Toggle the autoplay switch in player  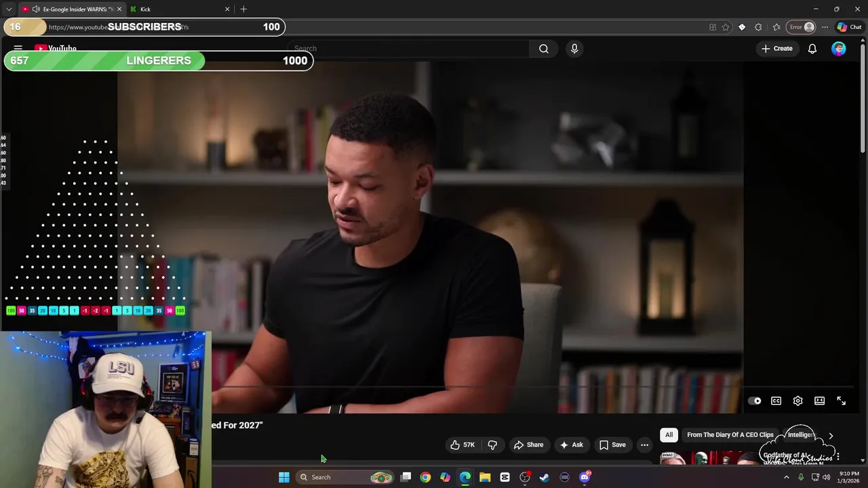pos(754,401)
